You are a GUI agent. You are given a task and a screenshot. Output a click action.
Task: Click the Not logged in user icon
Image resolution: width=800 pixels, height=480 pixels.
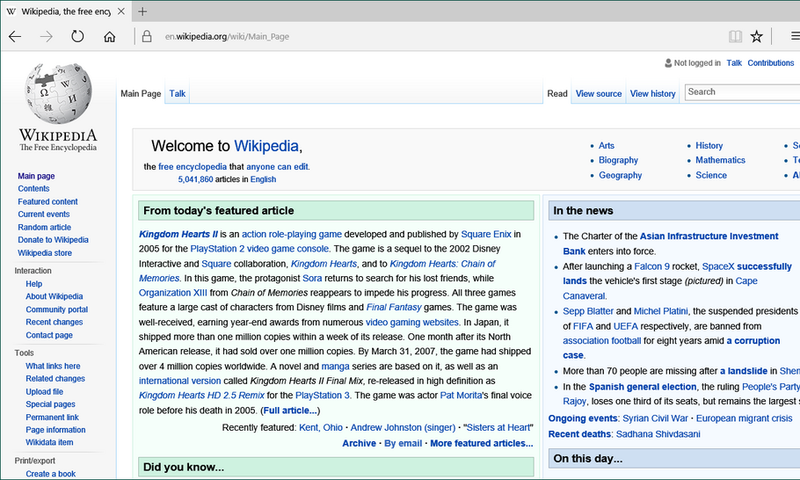[668, 63]
